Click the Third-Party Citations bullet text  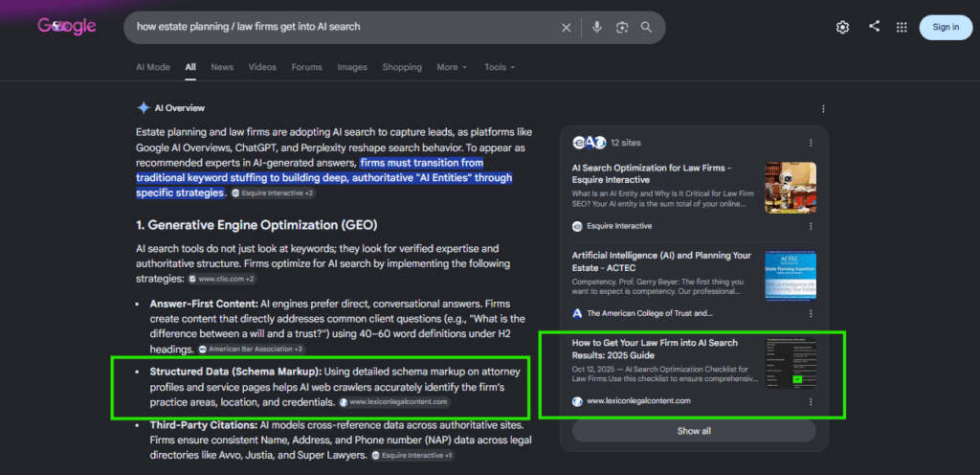[x=340, y=440]
